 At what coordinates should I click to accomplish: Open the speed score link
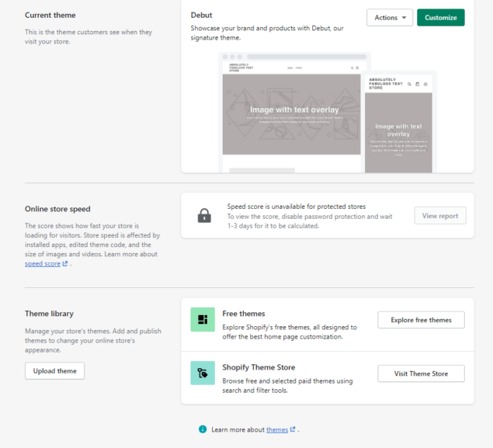point(43,264)
